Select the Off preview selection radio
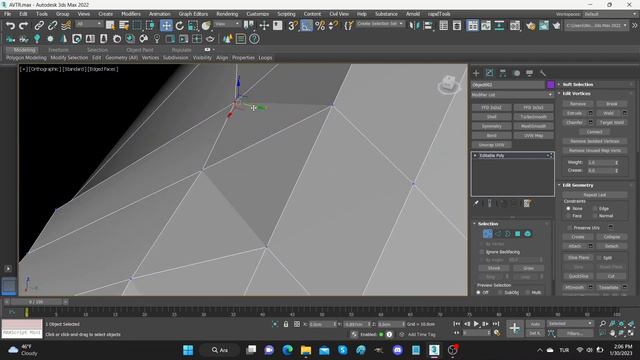Image resolution: width=640 pixels, height=360 pixels. click(478, 292)
